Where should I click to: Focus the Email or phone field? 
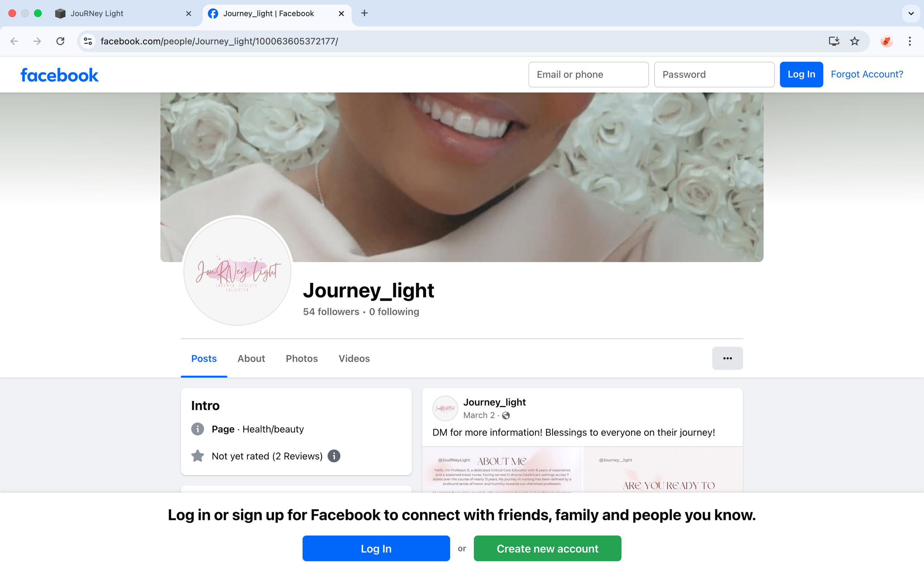click(588, 75)
